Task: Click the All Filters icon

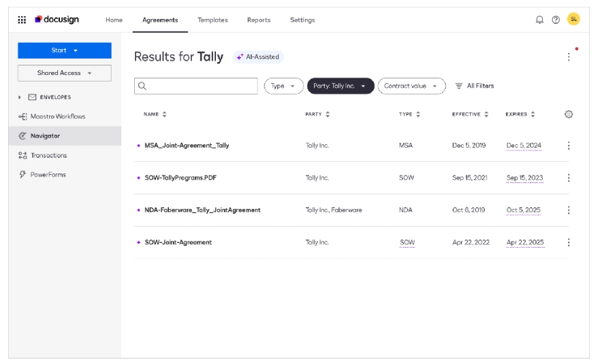Action: point(459,86)
